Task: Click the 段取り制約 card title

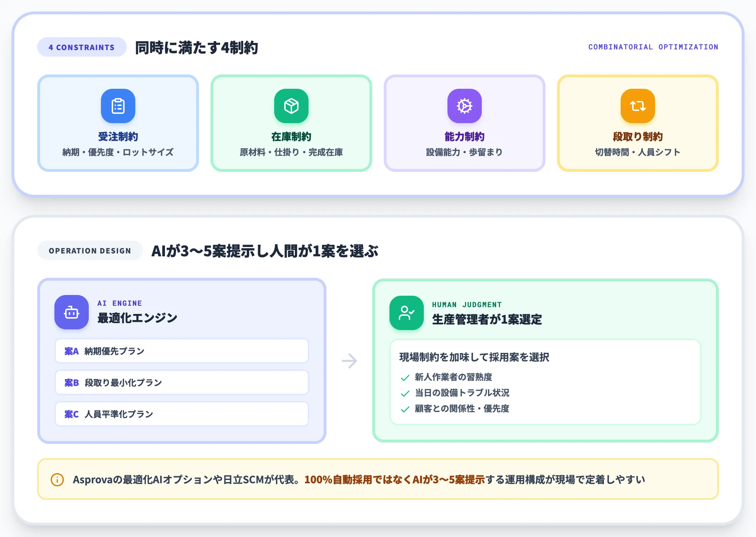Action: point(638,136)
